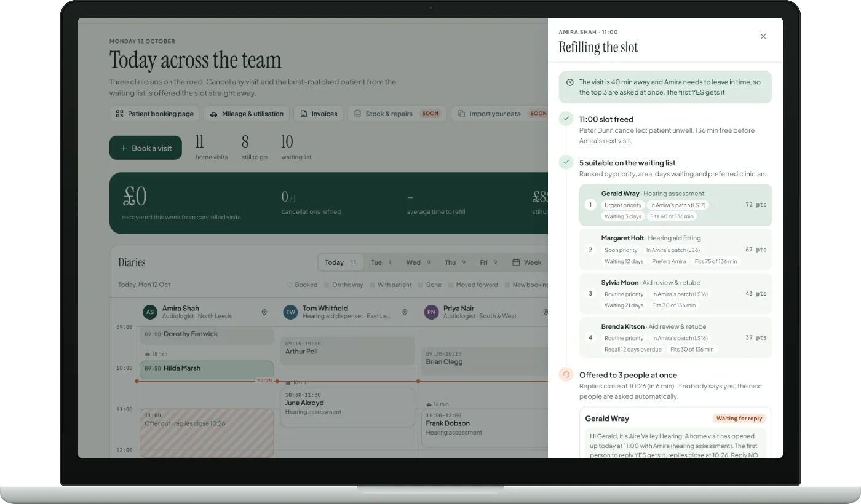
Task: Click the PN avatar for Priya Nair
Action: point(431,312)
